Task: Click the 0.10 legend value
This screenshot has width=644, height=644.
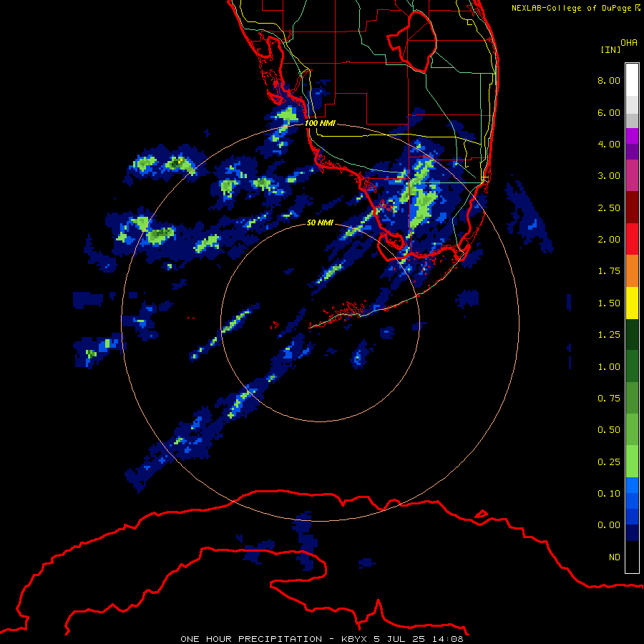Action: [609, 494]
